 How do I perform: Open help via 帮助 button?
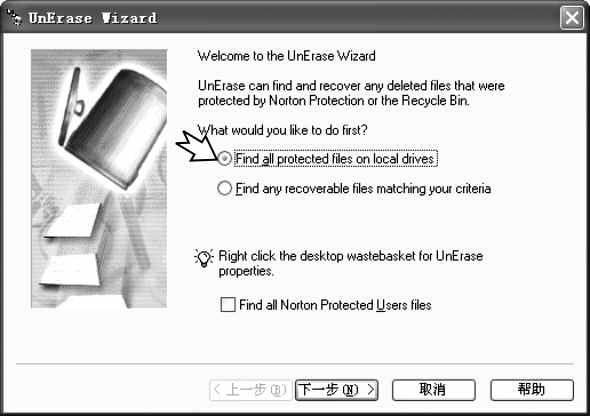tap(532, 390)
